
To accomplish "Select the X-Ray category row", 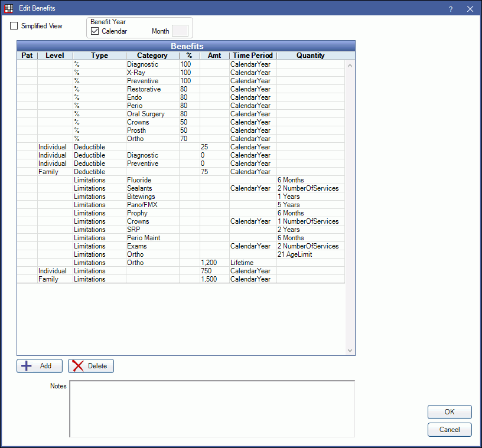I will click(181, 73).
